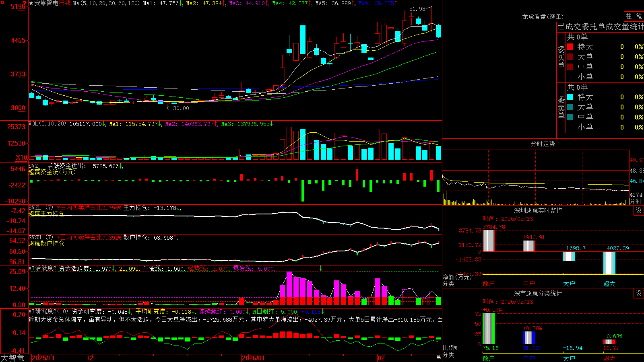Click the AI研究度2(10) indicator label
The height and width of the screenshot is (362, 644).
48,311
